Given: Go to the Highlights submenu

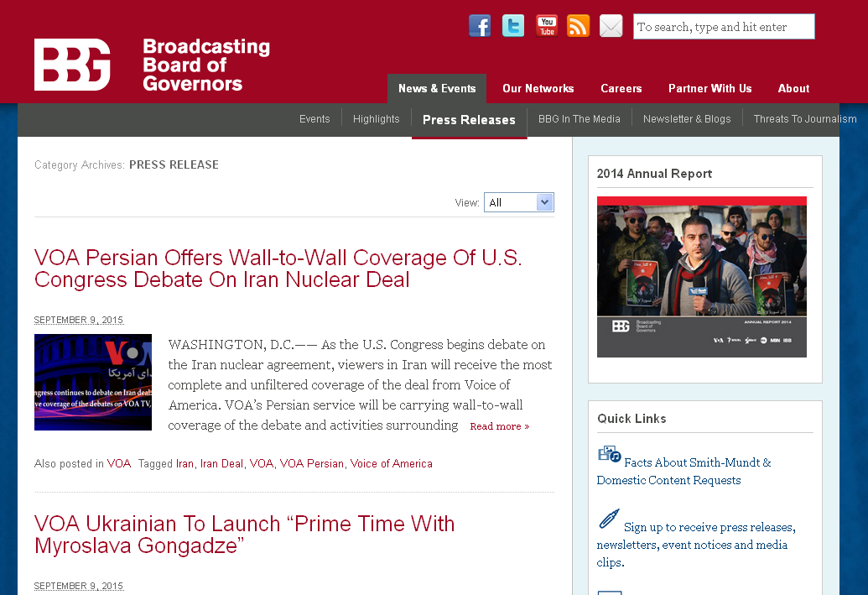Looking at the screenshot, I should tap(376, 119).
